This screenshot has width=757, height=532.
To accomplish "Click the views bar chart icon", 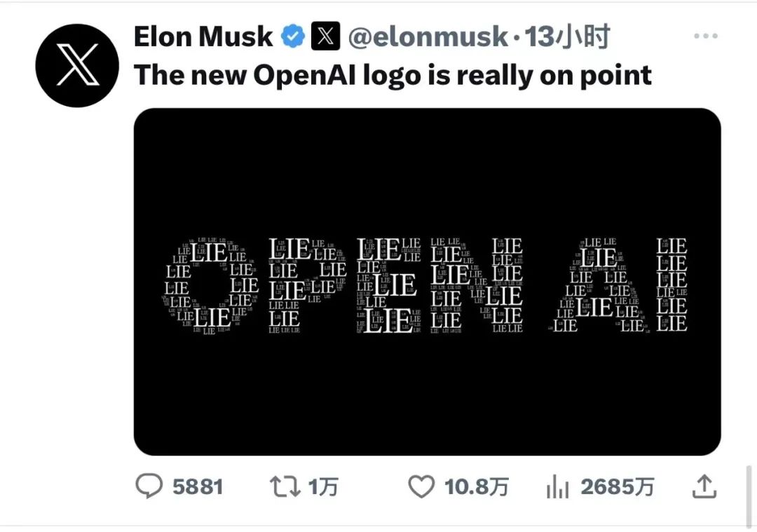I will [x=557, y=486].
